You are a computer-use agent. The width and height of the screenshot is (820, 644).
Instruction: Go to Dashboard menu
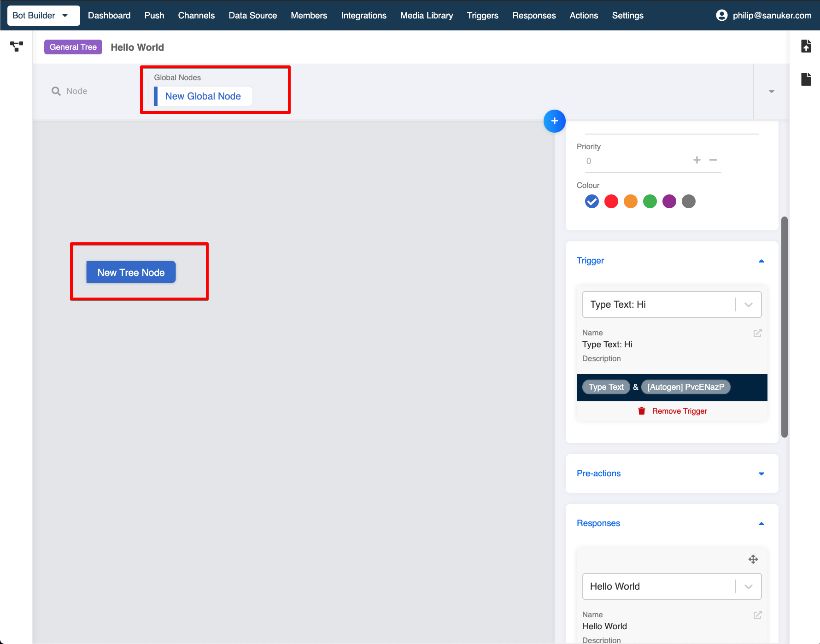(x=109, y=15)
